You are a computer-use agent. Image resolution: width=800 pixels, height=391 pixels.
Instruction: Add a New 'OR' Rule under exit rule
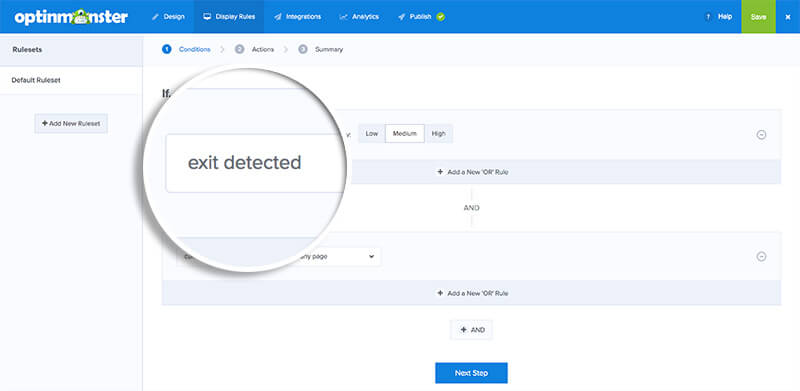tap(472, 172)
